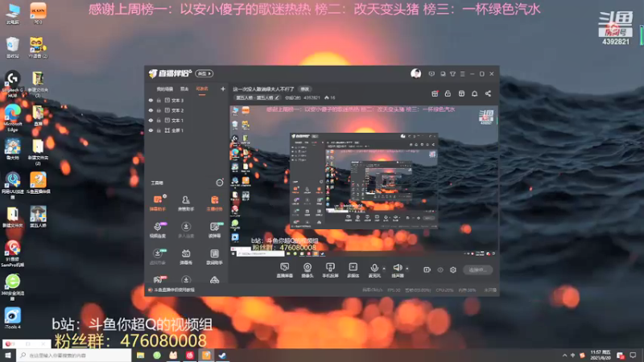Image resolution: width=644 pixels, height=362 pixels.
Task: Open the tool left of 弹幕秀
Action: coord(157,257)
